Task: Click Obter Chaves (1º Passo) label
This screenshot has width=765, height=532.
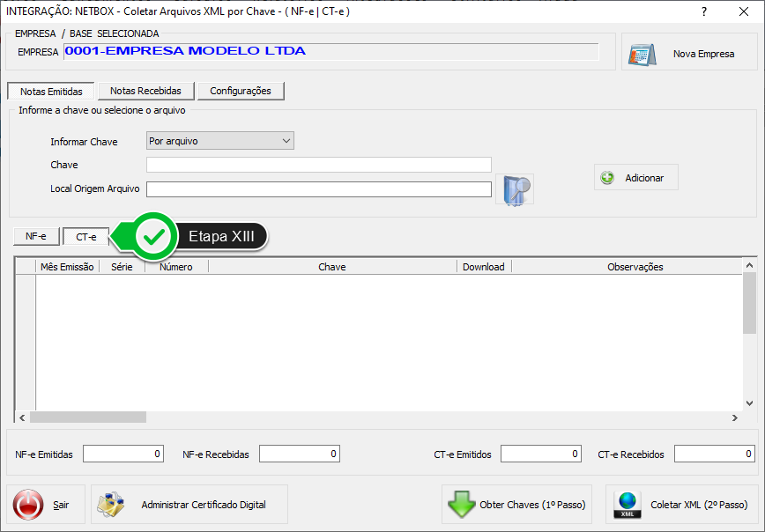Action: click(x=532, y=505)
